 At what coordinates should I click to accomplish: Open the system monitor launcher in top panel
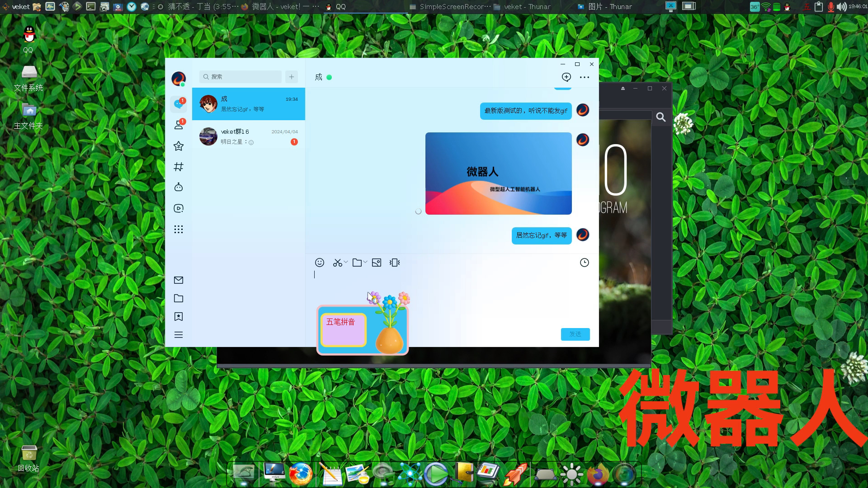click(50, 6)
